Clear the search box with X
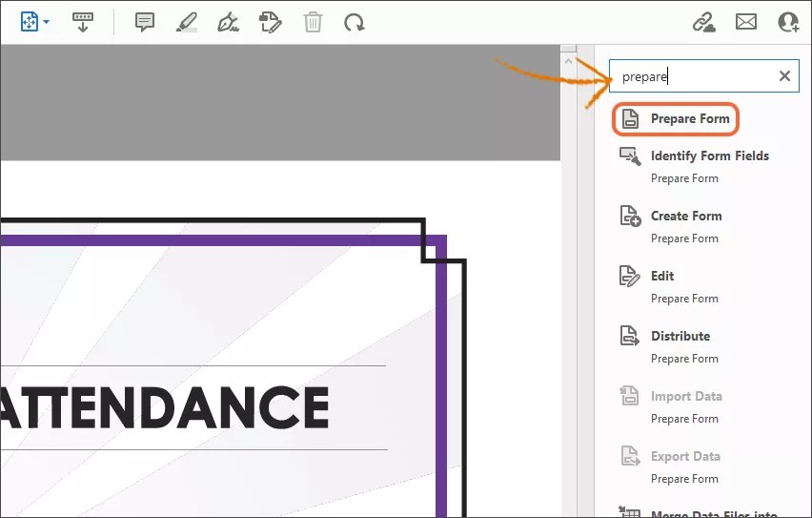Screen dimensions: 812x518 pyautogui.click(x=784, y=76)
